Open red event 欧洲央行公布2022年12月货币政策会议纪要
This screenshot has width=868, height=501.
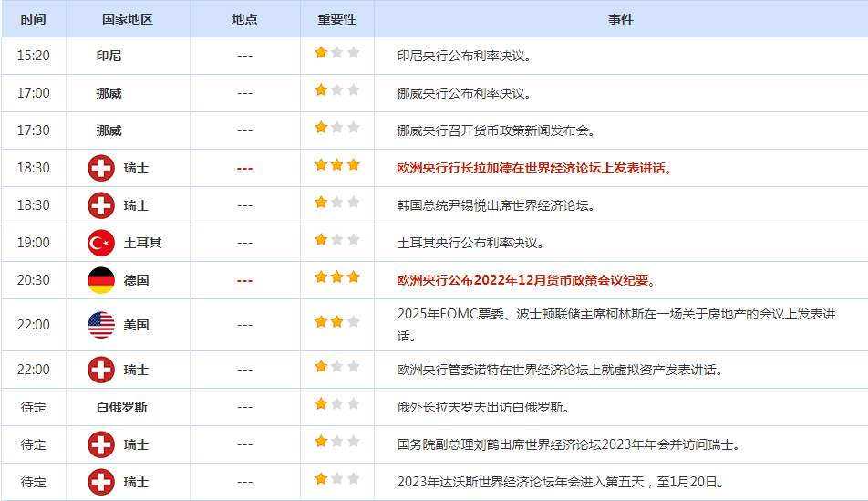pos(526,280)
